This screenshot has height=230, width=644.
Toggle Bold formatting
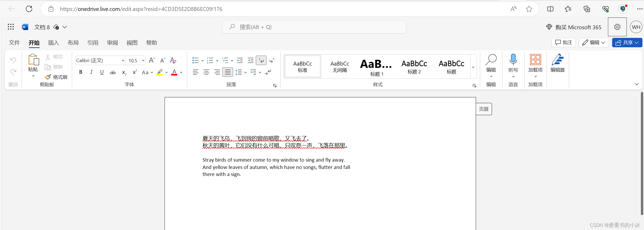click(x=81, y=72)
